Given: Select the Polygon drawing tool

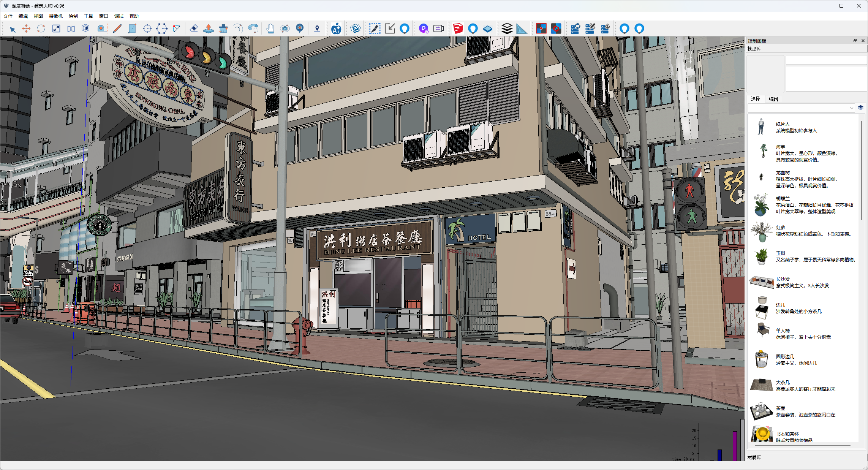Looking at the screenshot, I should pyautogui.click(x=162, y=29).
